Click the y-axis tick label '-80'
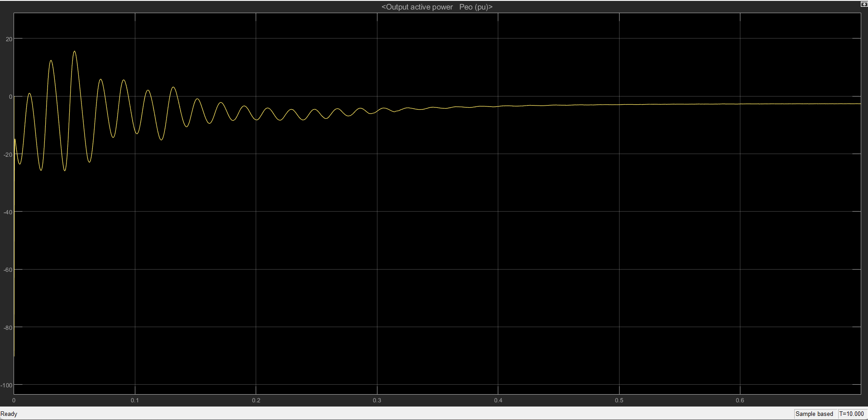This screenshot has height=420, width=868. [8, 328]
